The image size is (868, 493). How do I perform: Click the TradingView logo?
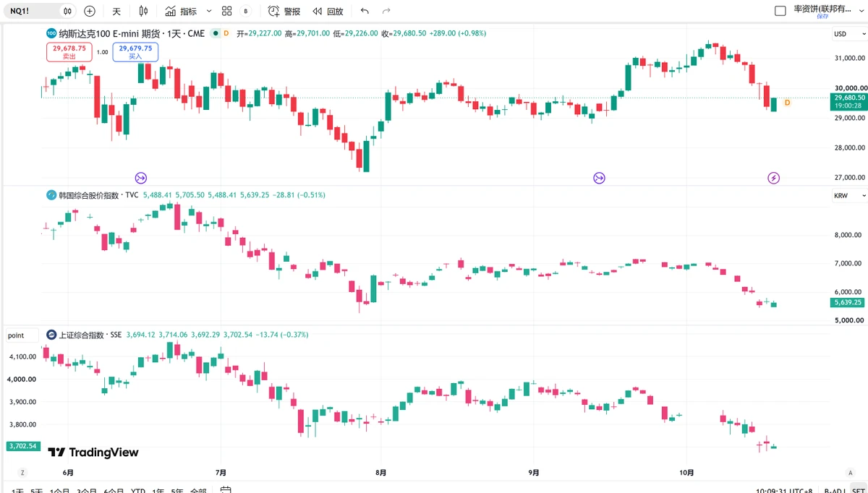click(93, 453)
